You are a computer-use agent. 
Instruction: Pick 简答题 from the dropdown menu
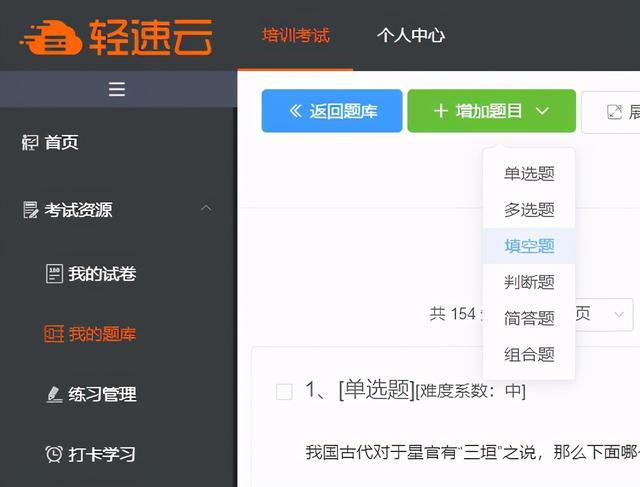click(x=529, y=318)
